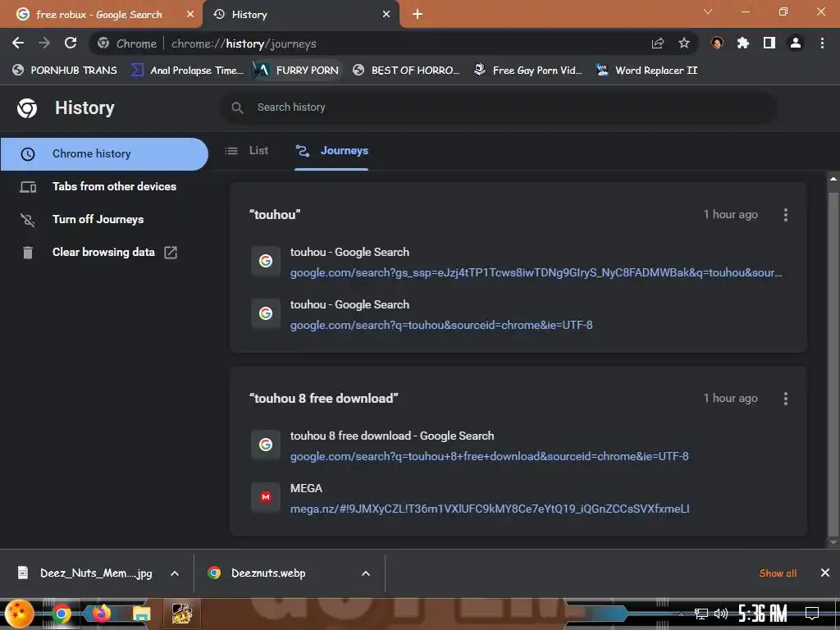
Task: Close the free robux Google Search tab
Action: click(190, 15)
